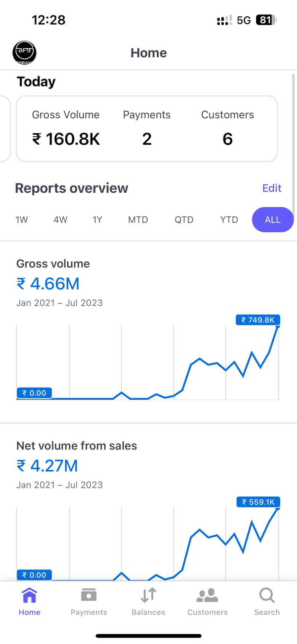Viewport: 297px width, 644px height.
Task: Open the Payments wallet icon
Action: tap(89, 595)
